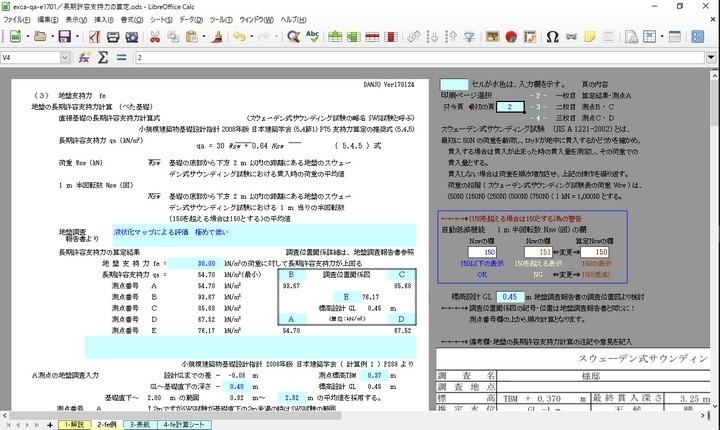Viewport: 720px width, 430px height.
Task: Run the Abc spelling check
Action: tap(312, 36)
